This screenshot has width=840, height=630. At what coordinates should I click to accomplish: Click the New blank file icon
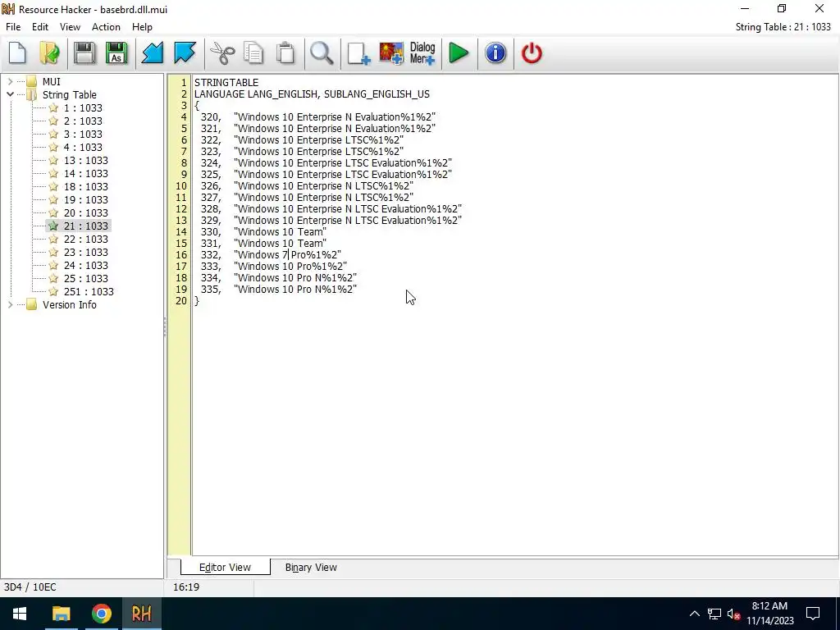pos(18,53)
